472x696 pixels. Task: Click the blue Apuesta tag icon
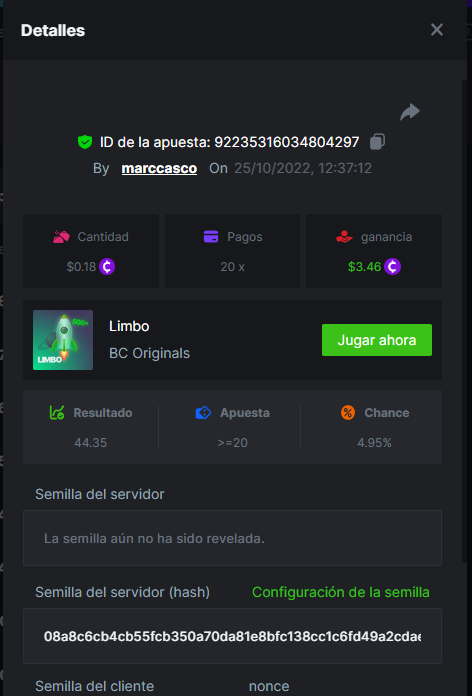click(203, 413)
